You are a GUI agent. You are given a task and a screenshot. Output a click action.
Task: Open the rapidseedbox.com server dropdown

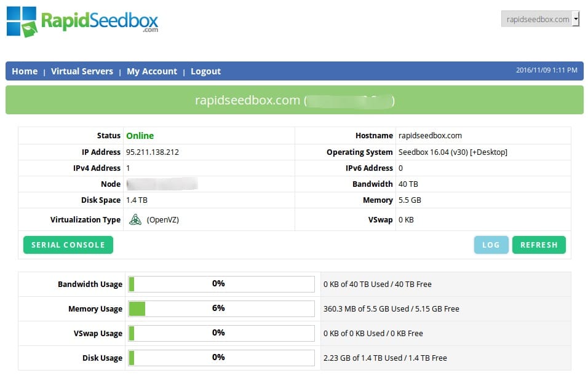click(x=540, y=19)
